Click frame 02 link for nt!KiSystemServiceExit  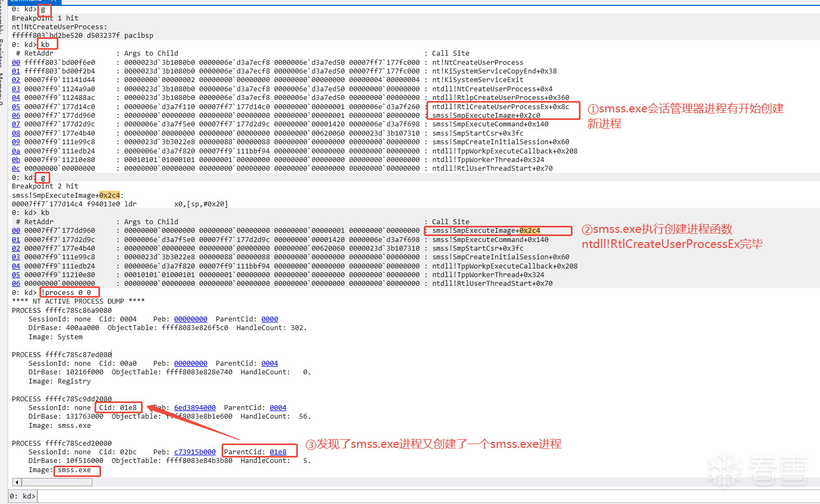(x=16, y=80)
